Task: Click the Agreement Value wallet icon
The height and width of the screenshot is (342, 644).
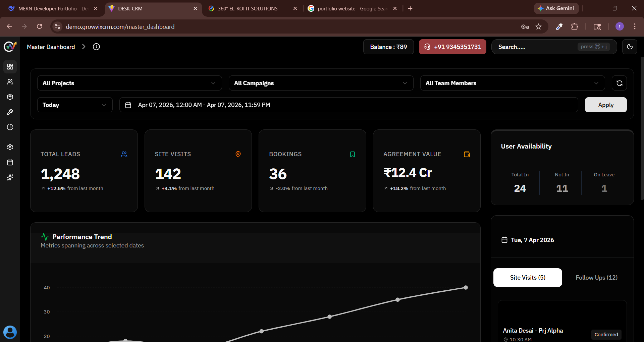Action: tap(467, 154)
